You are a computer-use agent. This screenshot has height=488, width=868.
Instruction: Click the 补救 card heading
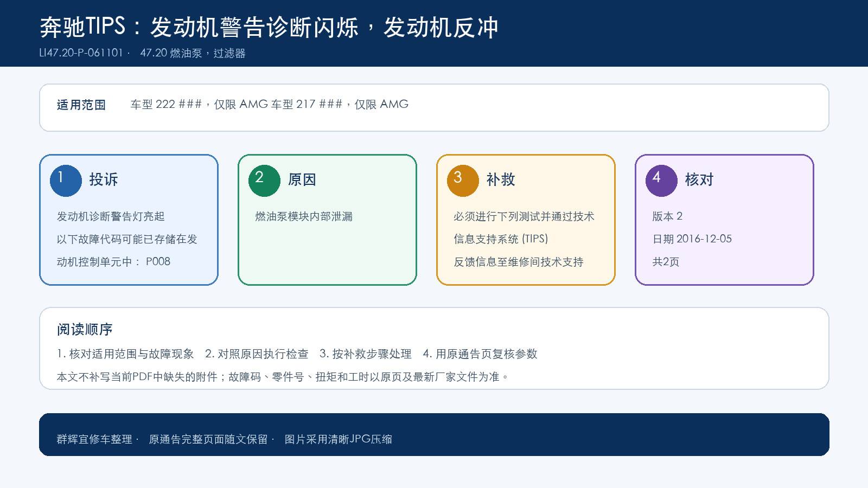pyautogui.click(x=501, y=179)
